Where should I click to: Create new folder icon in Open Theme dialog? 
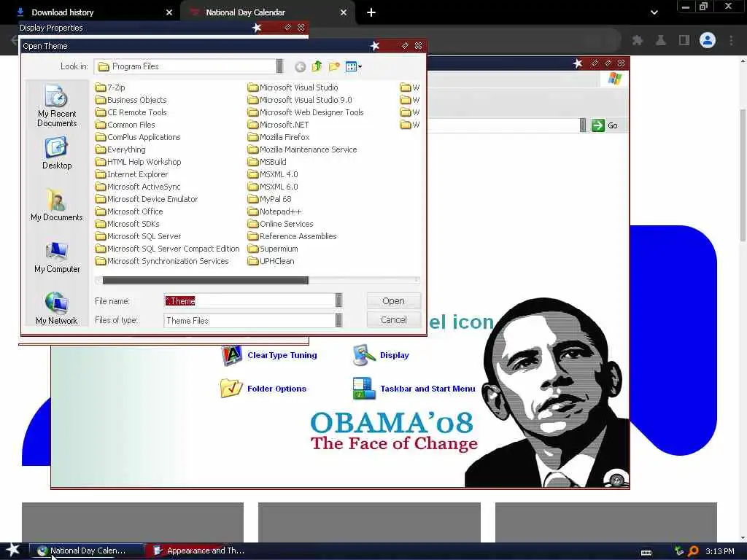[334, 66]
